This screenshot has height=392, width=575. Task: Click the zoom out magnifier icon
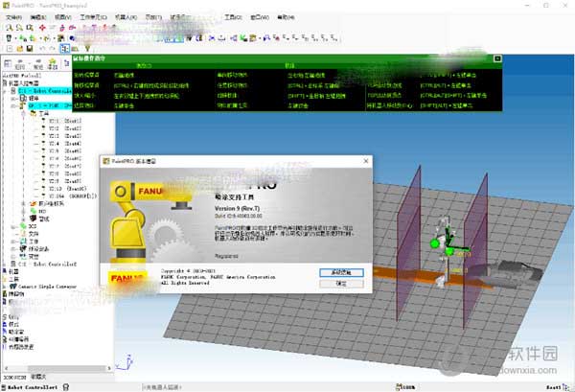pos(19,28)
